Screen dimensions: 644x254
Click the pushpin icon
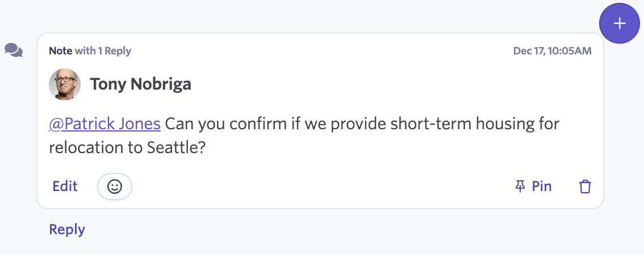coord(520,187)
